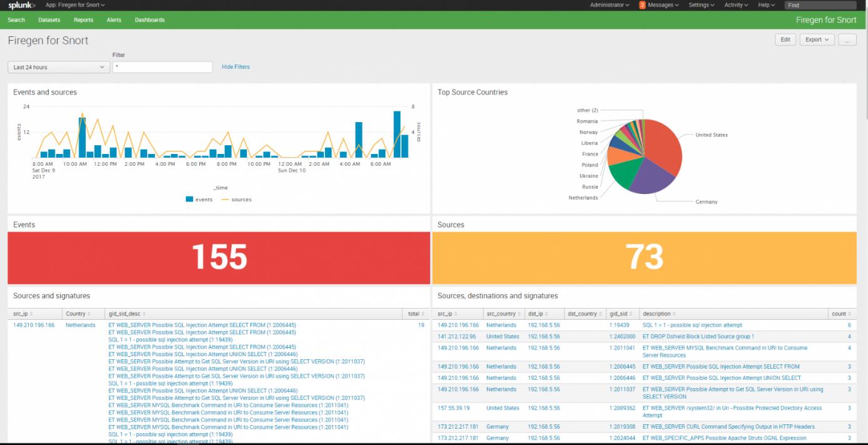Open the Activity menu
Screen dimensions: 868x445
click(736, 5)
